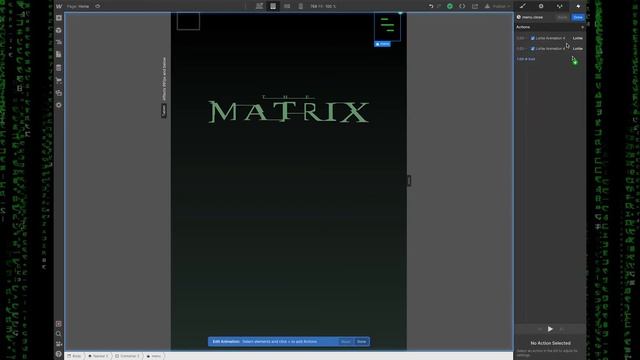Switch to desktop breakpoint view
Image resolution: width=640 pixels, height=360 pixels.
[x=259, y=6]
